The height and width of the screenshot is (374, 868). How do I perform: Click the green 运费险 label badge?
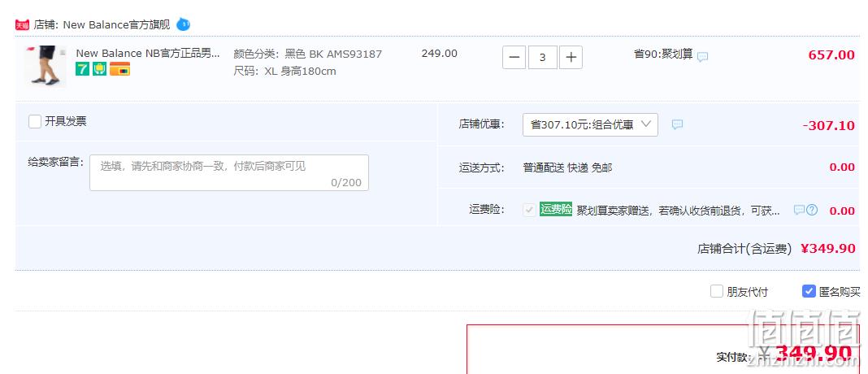pos(556,210)
